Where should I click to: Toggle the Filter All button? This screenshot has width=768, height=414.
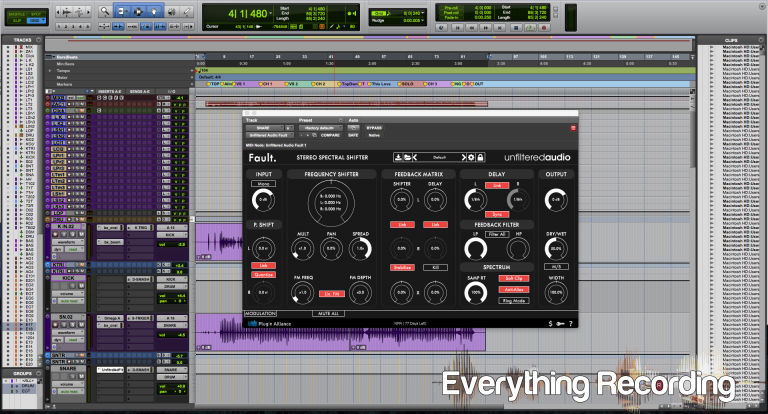(497, 234)
